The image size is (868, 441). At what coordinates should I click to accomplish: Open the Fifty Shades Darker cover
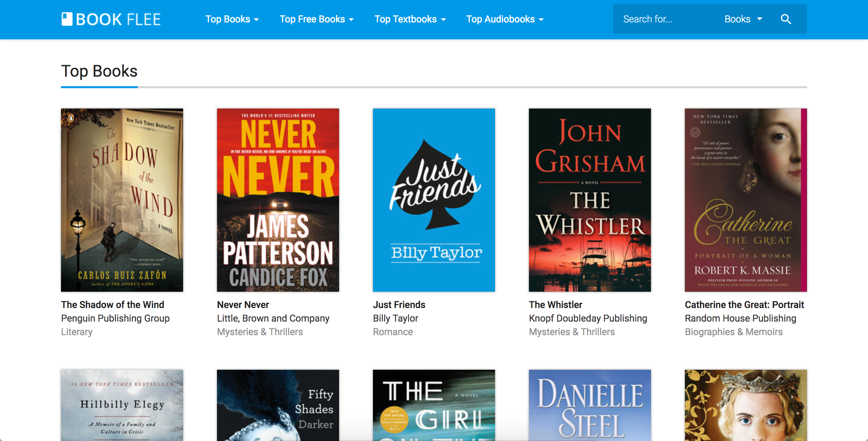pos(278,405)
